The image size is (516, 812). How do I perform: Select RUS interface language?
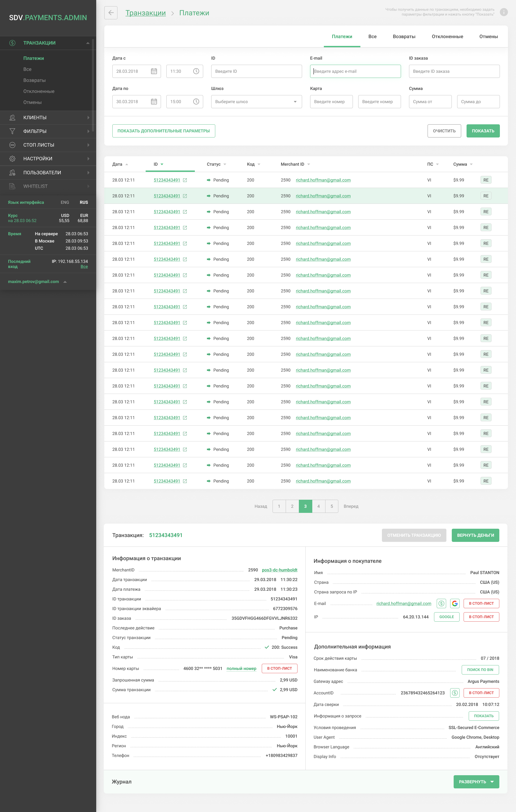point(84,202)
